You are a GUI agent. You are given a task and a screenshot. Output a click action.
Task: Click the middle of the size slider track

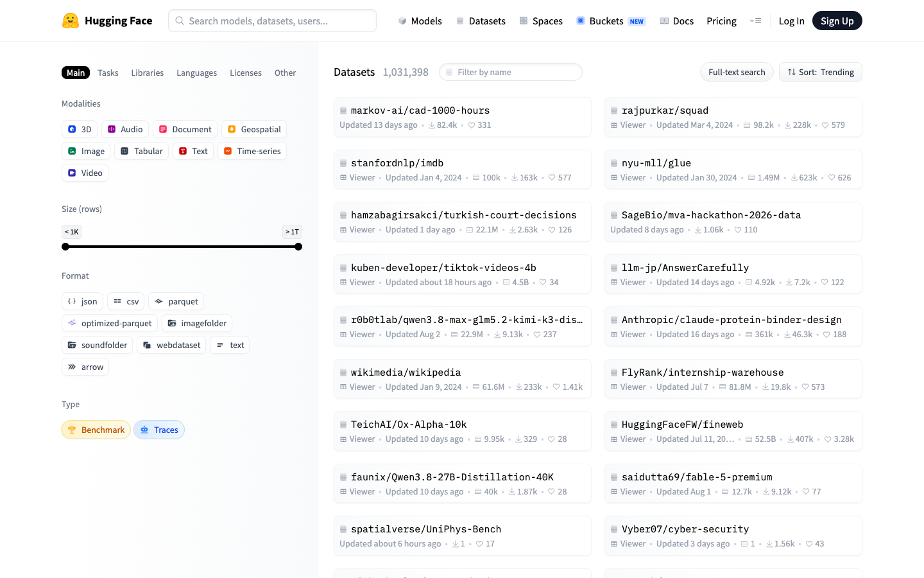click(x=182, y=247)
